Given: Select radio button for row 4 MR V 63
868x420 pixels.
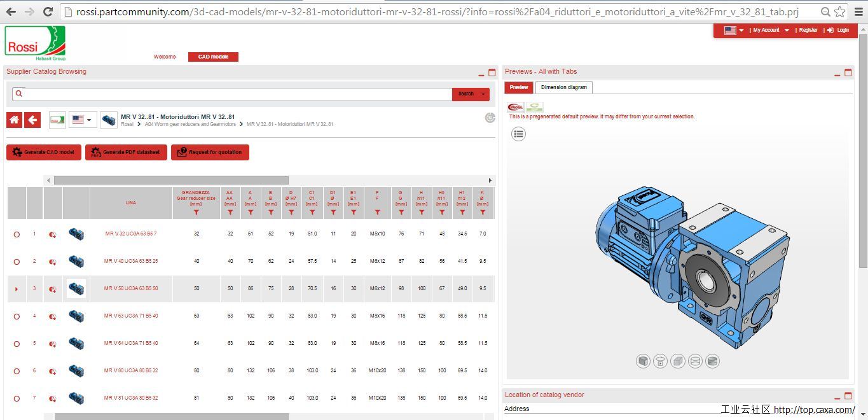Looking at the screenshot, I should pyautogui.click(x=17, y=316).
